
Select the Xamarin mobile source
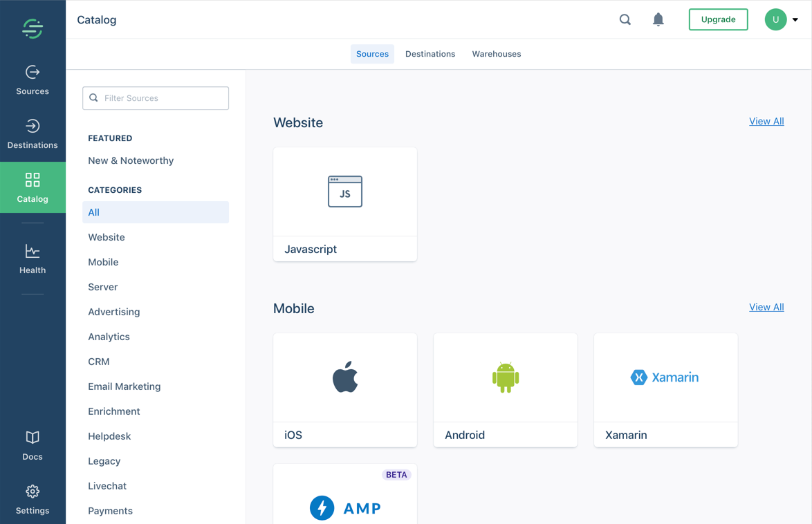[665, 390]
